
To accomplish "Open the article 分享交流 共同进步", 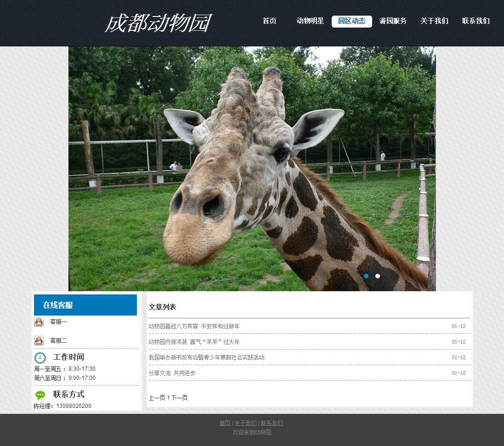I will (172, 373).
